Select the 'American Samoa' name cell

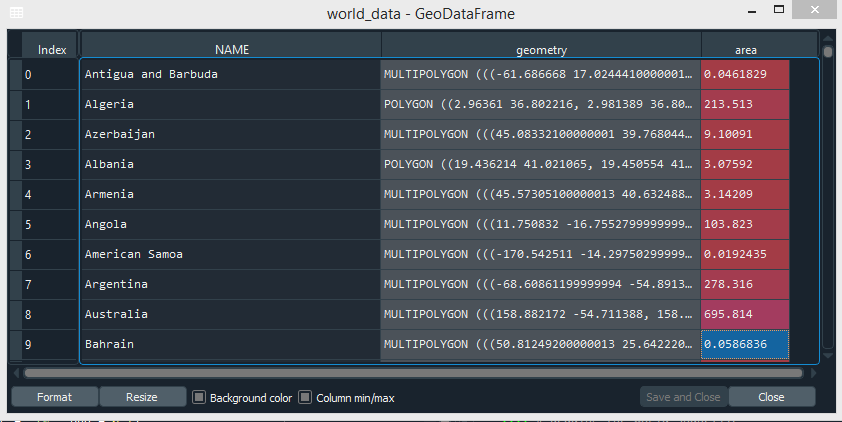pyautogui.click(x=230, y=254)
